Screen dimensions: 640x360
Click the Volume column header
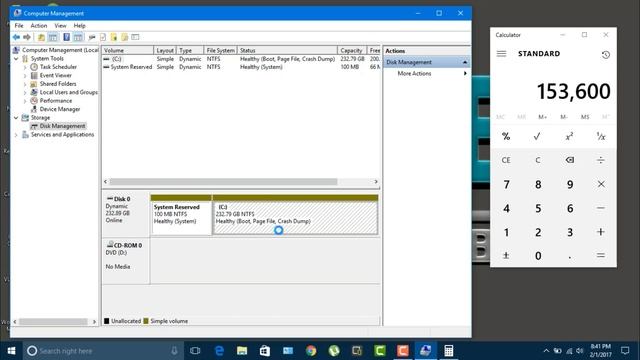tap(128, 51)
